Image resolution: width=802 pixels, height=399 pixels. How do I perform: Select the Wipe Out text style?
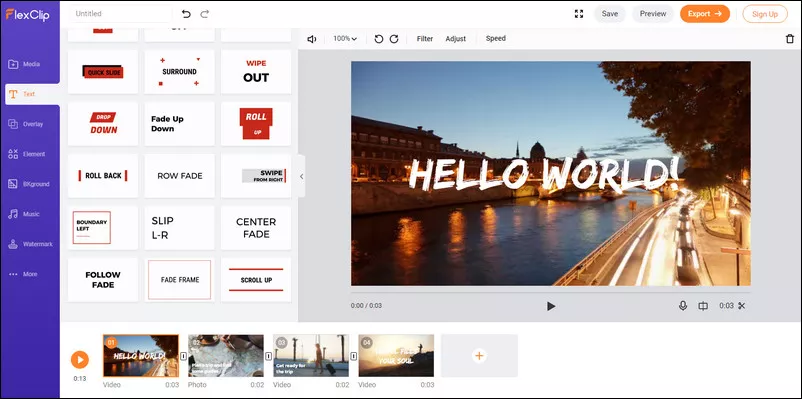click(x=256, y=72)
